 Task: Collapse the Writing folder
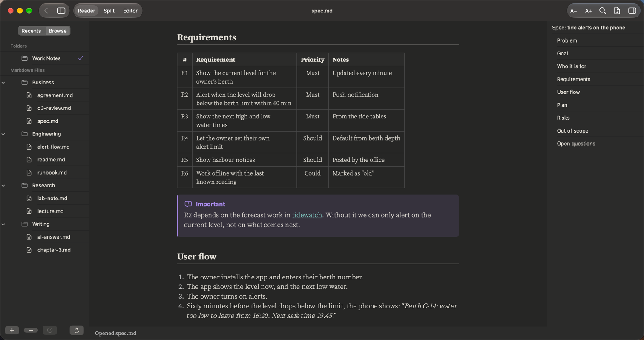click(x=3, y=224)
